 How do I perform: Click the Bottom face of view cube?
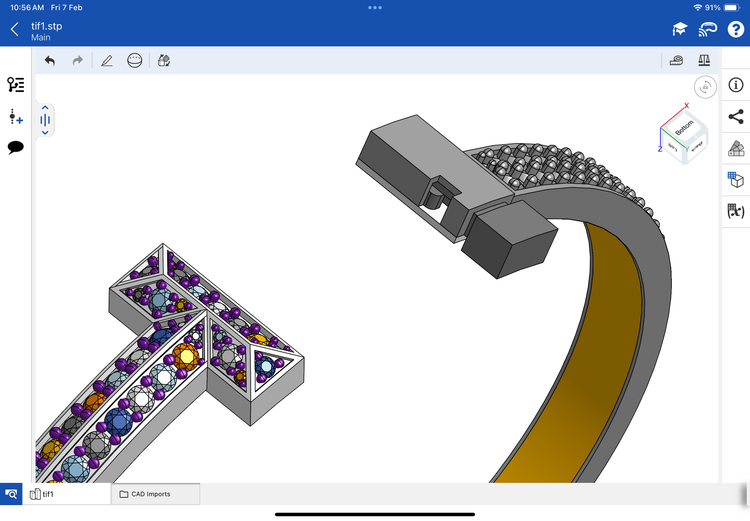(684, 129)
